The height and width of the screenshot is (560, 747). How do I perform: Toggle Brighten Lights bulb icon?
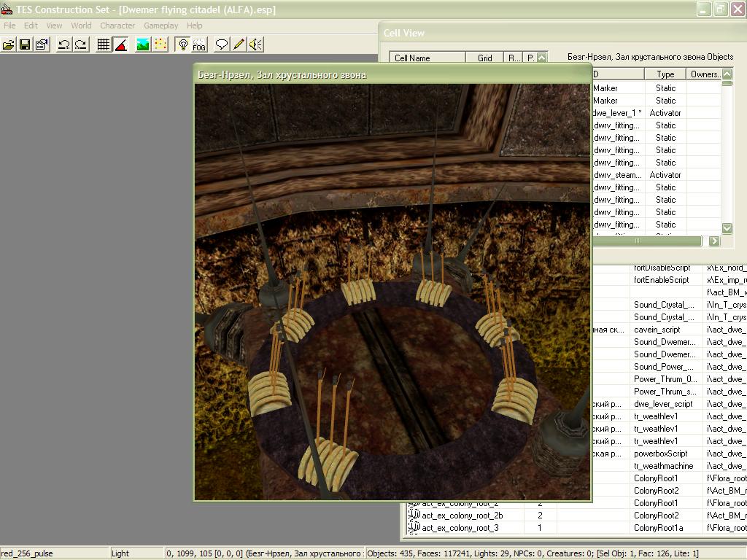tap(182, 44)
